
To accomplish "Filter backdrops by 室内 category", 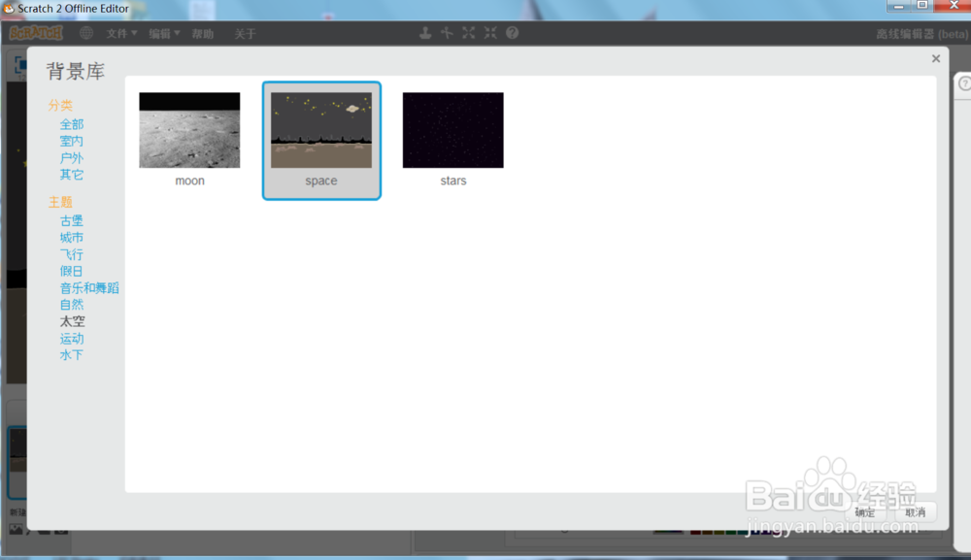I will pyautogui.click(x=72, y=141).
